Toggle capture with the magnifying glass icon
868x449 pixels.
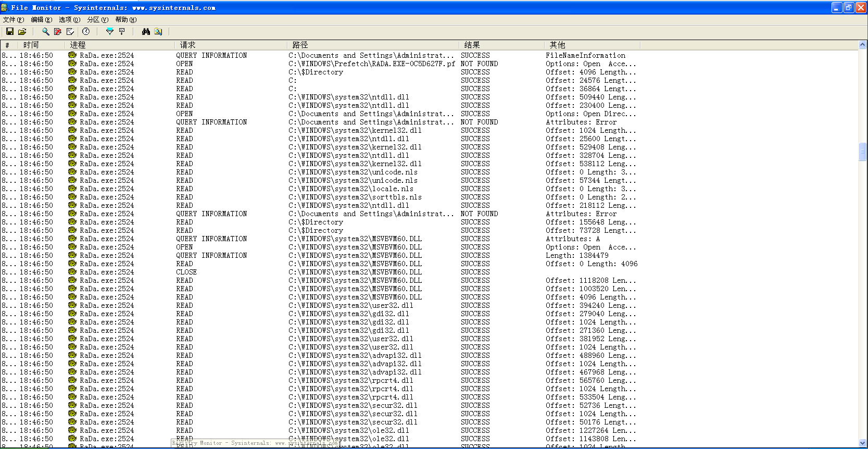click(x=46, y=32)
